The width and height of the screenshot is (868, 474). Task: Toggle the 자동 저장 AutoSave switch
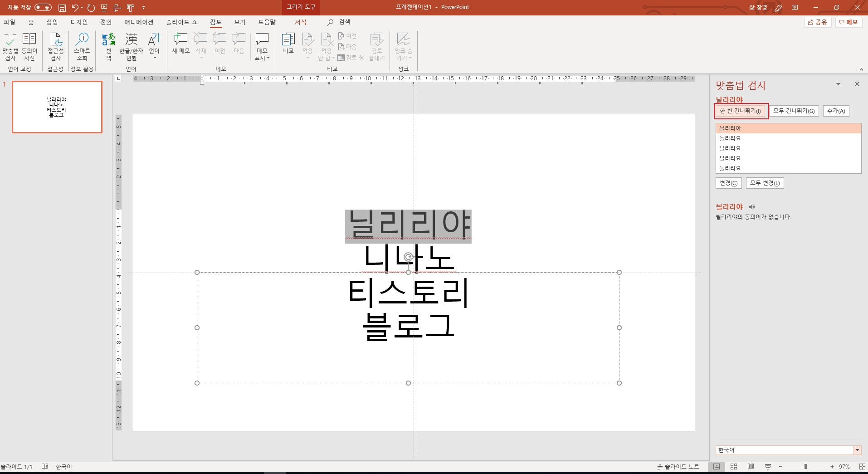click(x=43, y=7)
